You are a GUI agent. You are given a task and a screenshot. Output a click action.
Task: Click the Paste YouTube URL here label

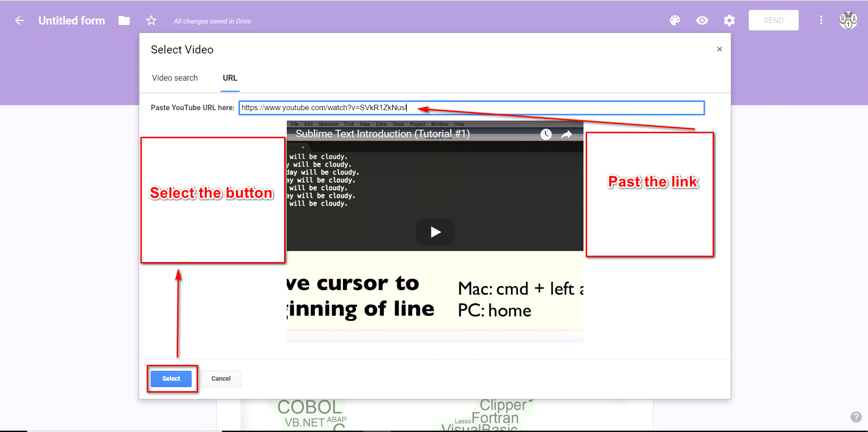pyautogui.click(x=193, y=108)
